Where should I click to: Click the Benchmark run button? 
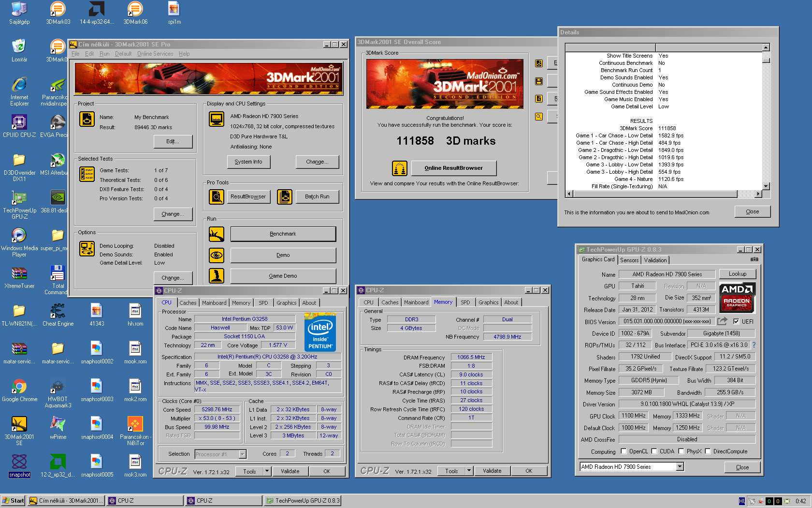(x=283, y=234)
